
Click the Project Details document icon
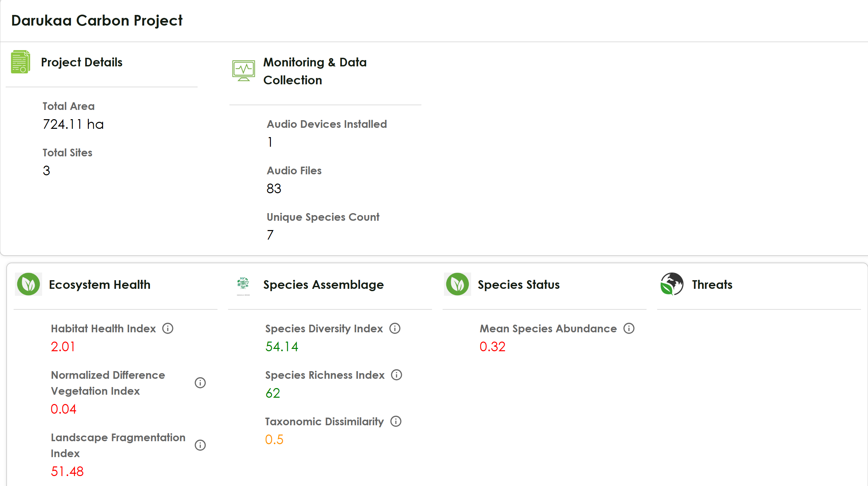tap(21, 62)
